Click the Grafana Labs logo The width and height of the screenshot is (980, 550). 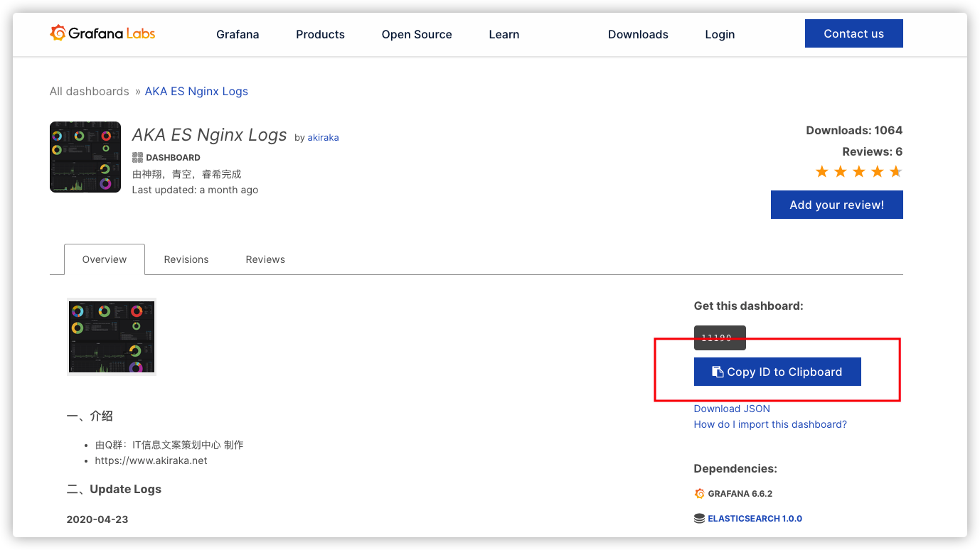(102, 33)
